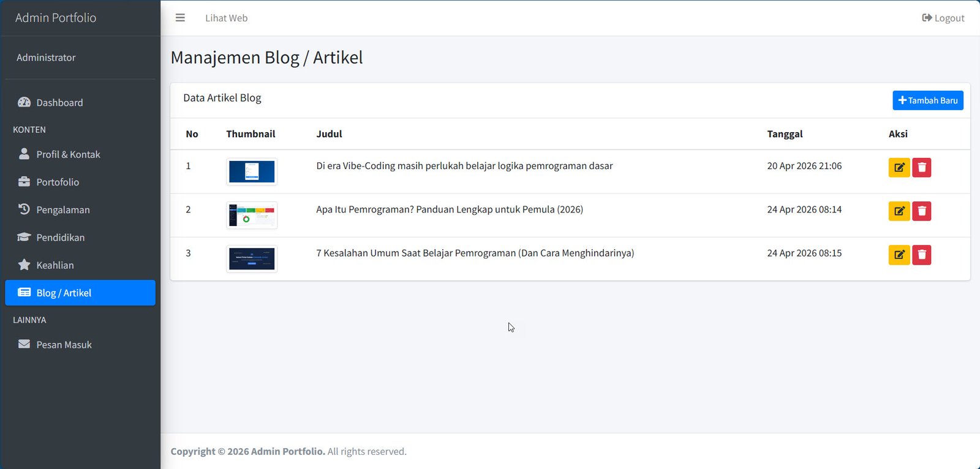Edit the 7 Kesalahan Umum article

tap(899, 255)
